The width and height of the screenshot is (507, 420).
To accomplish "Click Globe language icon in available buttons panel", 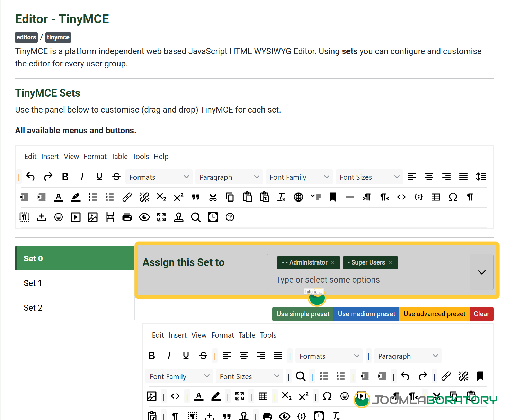I will (x=299, y=197).
